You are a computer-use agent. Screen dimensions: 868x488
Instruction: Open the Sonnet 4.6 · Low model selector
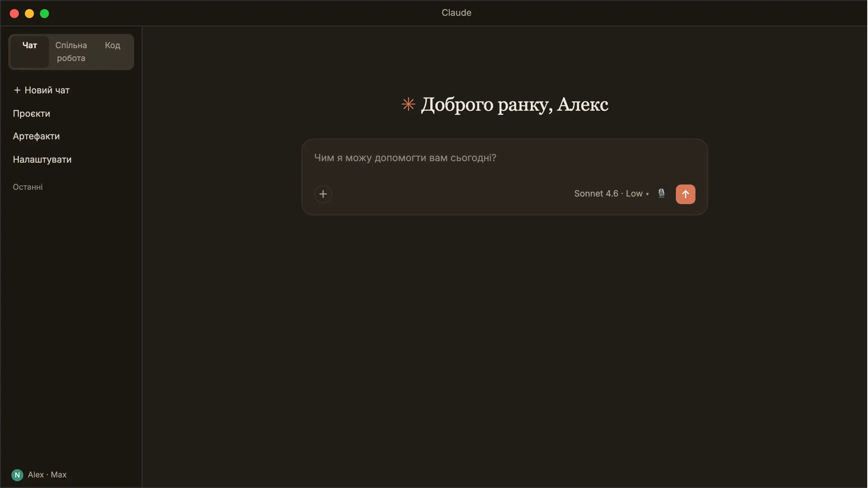point(611,194)
